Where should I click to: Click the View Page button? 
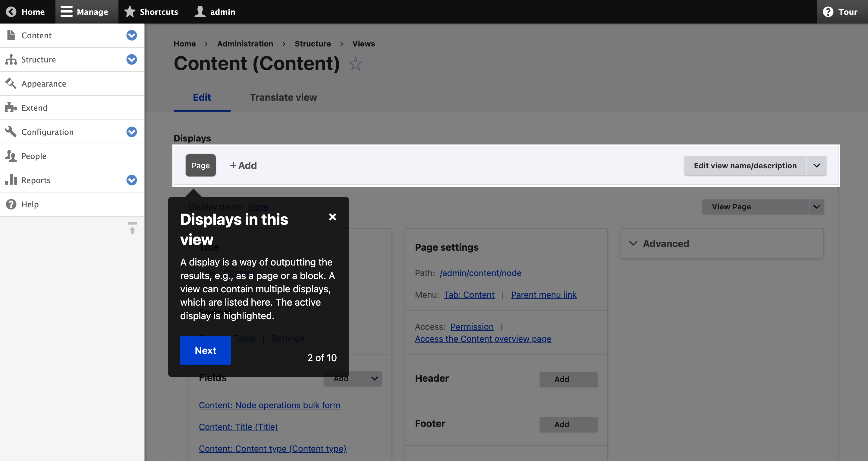755,207
